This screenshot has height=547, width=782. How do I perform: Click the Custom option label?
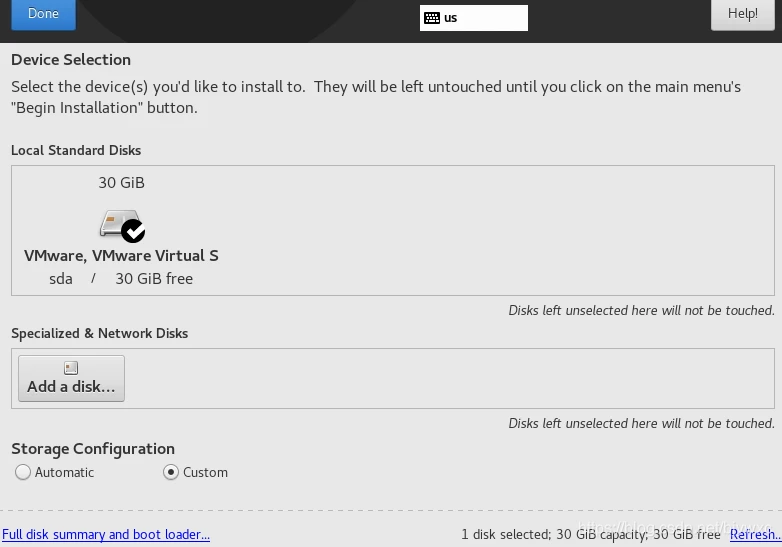205,472
